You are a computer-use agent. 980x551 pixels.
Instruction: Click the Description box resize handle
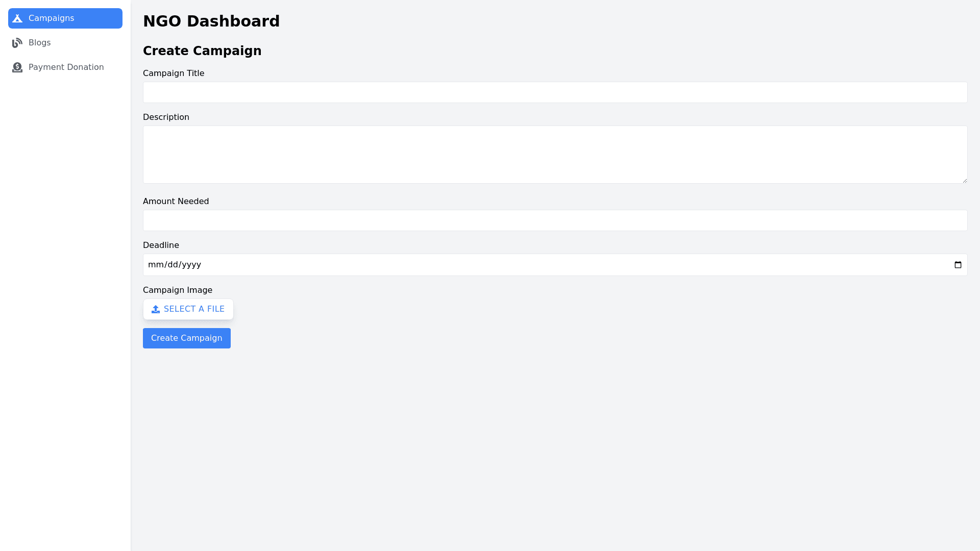click(x=964, y=180)
